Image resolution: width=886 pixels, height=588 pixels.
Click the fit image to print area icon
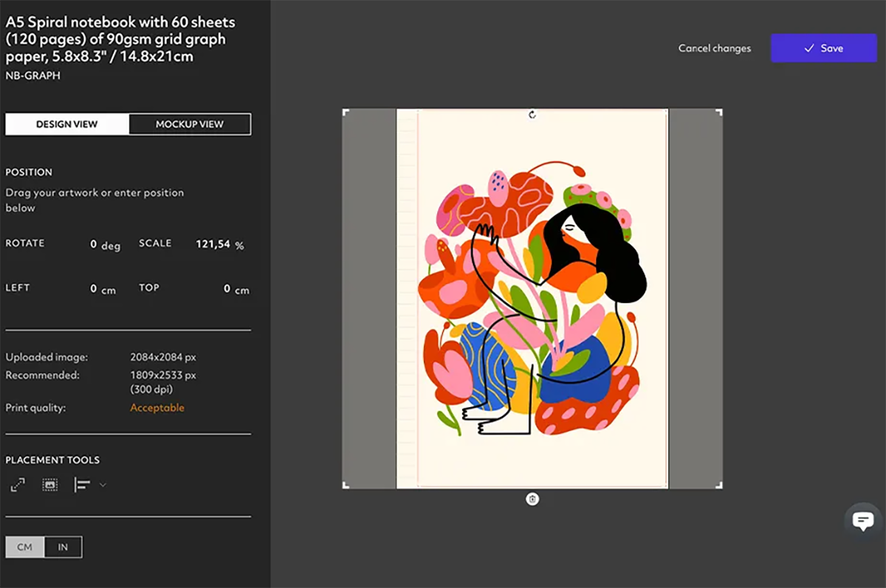click(x=49, y=485)
